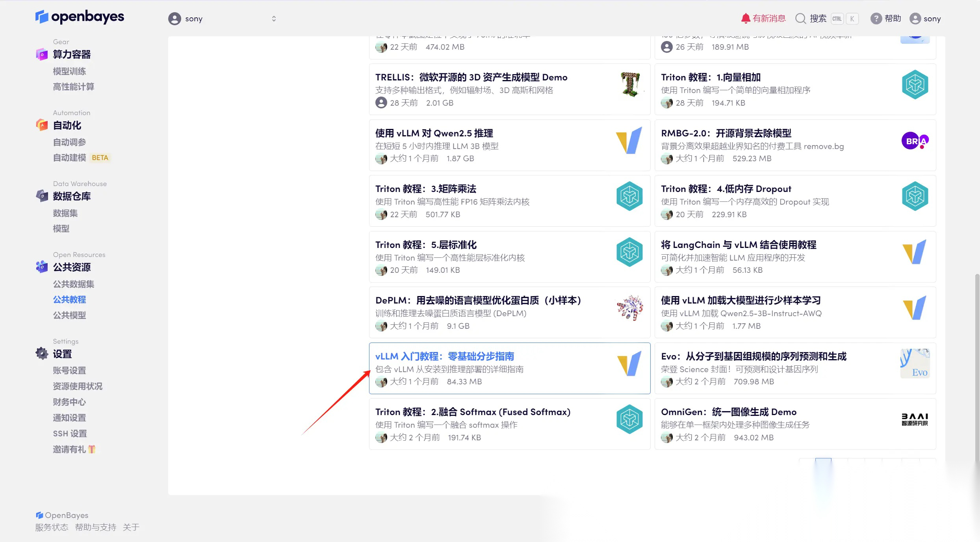This screenshot has height=542, width=980.
Task: Go to SSH 设置 settings page
Action: click(x=70, y=434)
